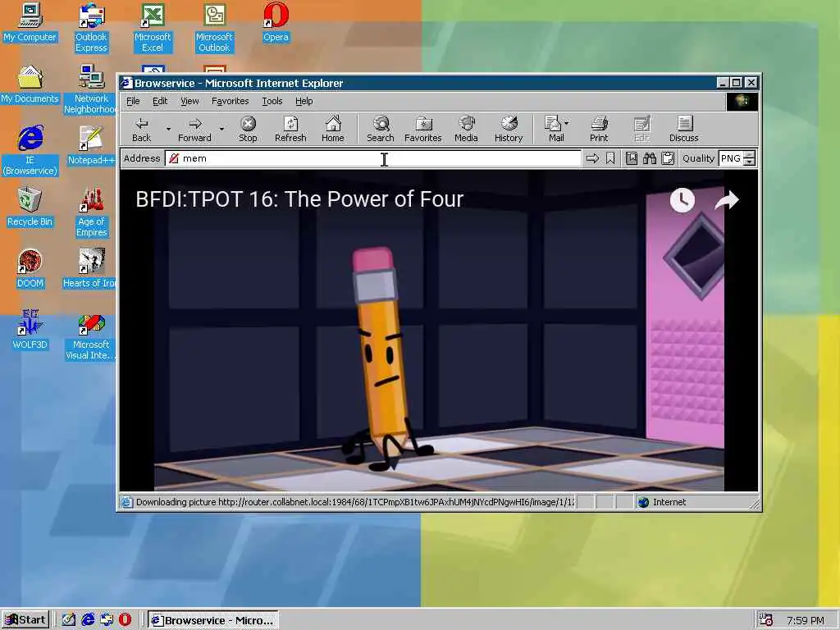Click the framed-bookmark icon beside the binoculars
This screenshot has width=840, height=630.
click(x=632, y=158)
